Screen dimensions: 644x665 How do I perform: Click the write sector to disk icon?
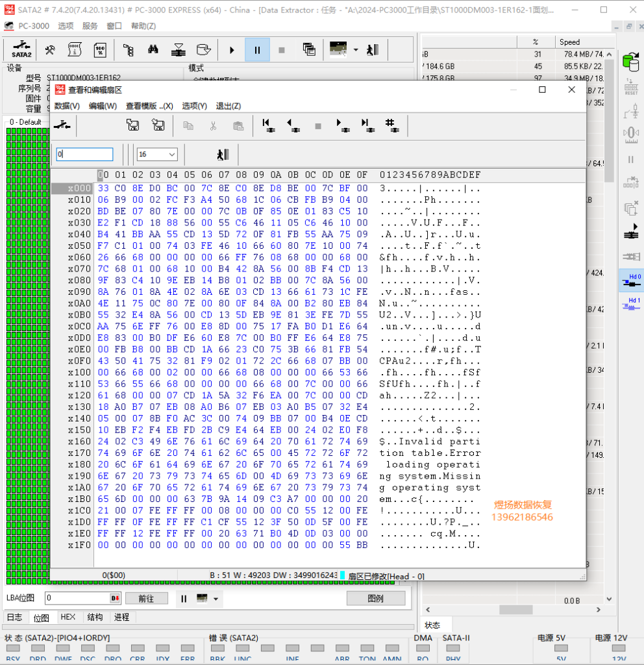[x=158, y=125]
